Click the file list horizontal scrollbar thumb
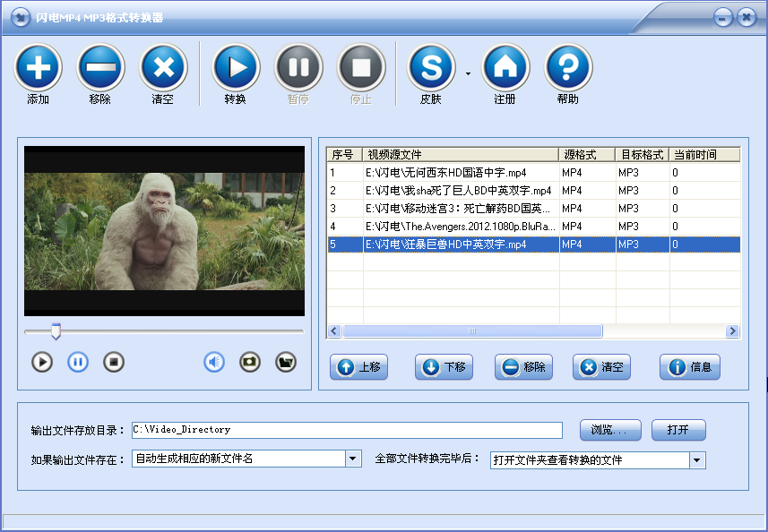Viewport: 768px width, 532px height. coord(472,331)
